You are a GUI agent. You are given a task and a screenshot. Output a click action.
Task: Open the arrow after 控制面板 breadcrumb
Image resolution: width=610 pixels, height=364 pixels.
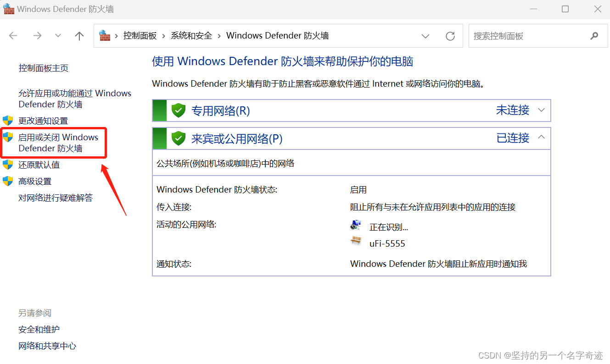(164, 36)
